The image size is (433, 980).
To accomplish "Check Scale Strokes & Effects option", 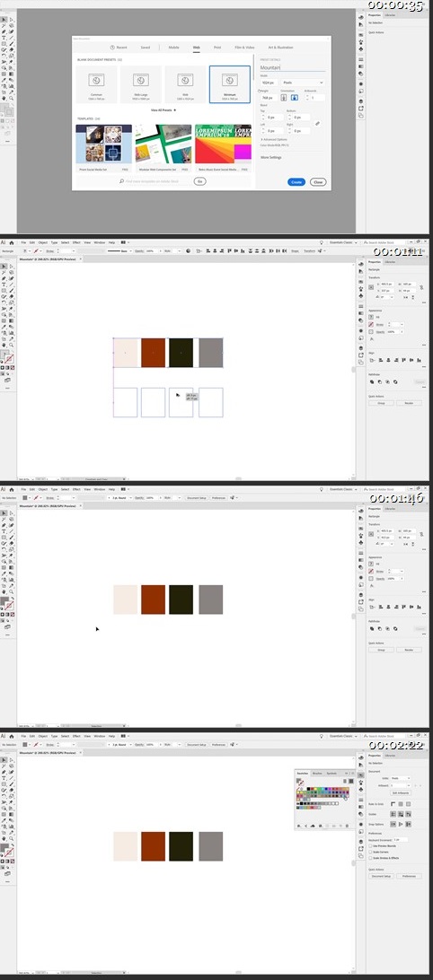I will [371, 858].
